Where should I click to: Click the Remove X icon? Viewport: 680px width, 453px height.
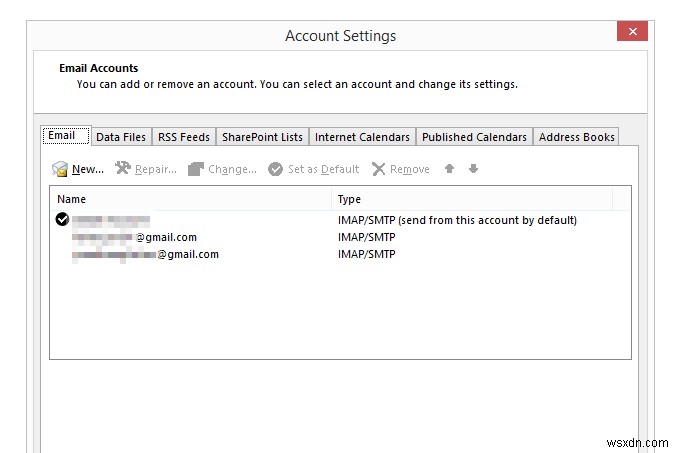click(379, 169)
